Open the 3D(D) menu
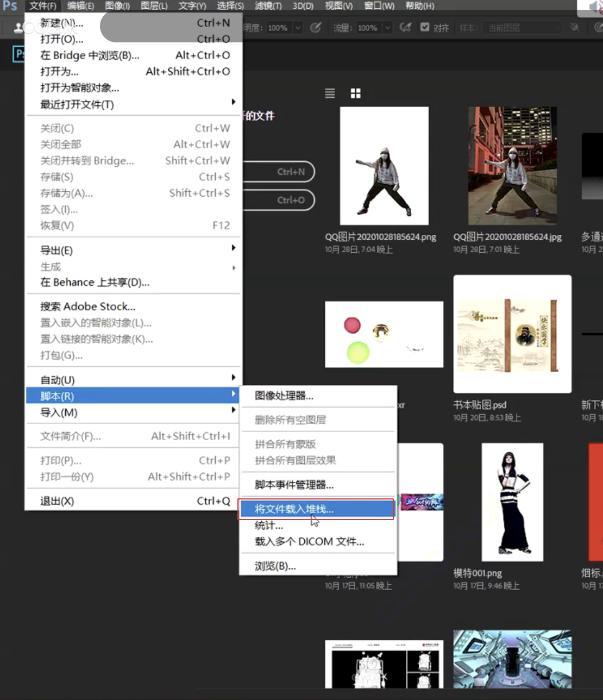 coord(303,6)
